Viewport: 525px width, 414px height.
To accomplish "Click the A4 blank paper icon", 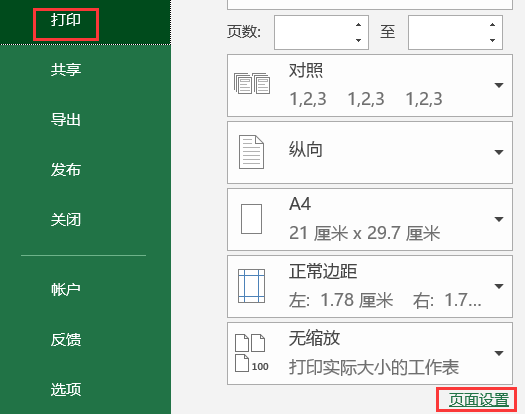I will 251,219.
